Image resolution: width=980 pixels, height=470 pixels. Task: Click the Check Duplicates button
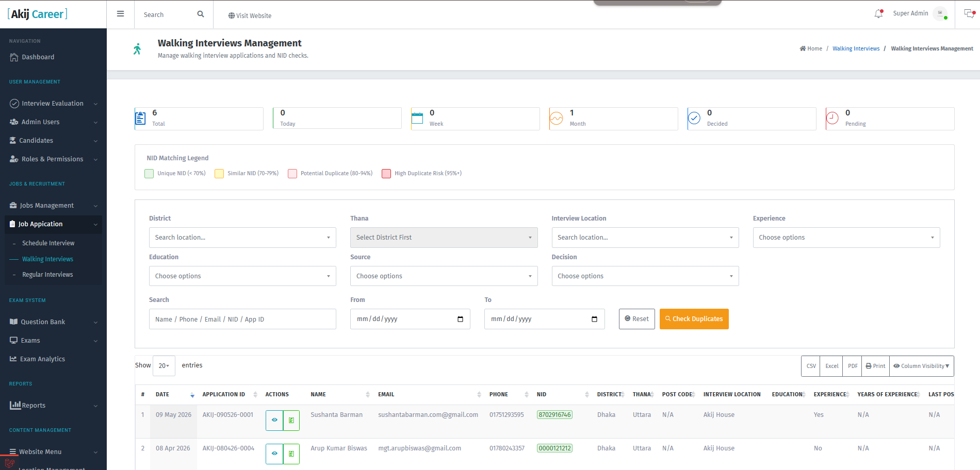click(x=694, y=319)
